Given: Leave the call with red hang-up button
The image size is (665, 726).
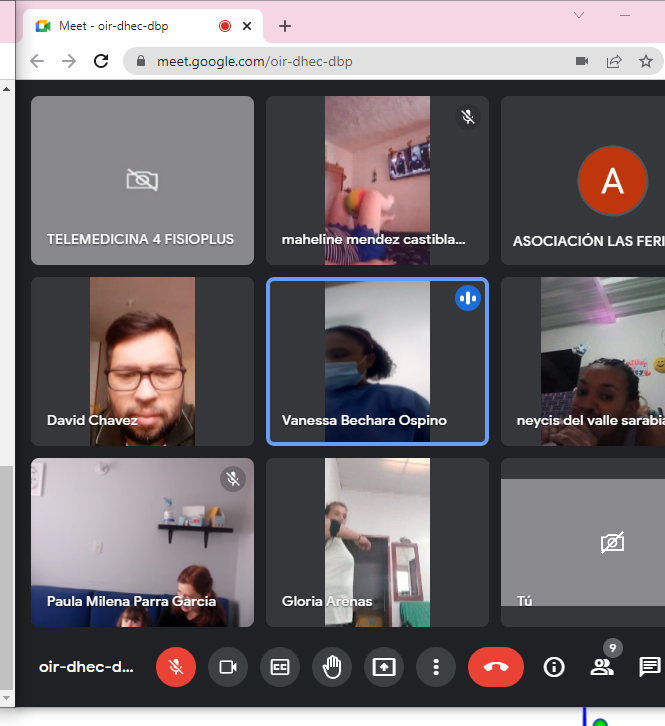Looking at the screenshot, I should (x=496, y=667).
